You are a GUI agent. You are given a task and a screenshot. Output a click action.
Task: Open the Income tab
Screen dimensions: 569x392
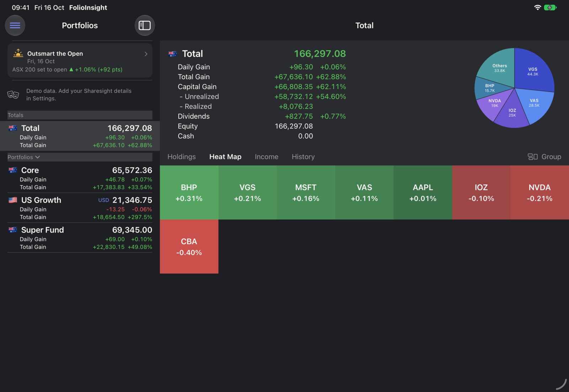pos(266,157)
